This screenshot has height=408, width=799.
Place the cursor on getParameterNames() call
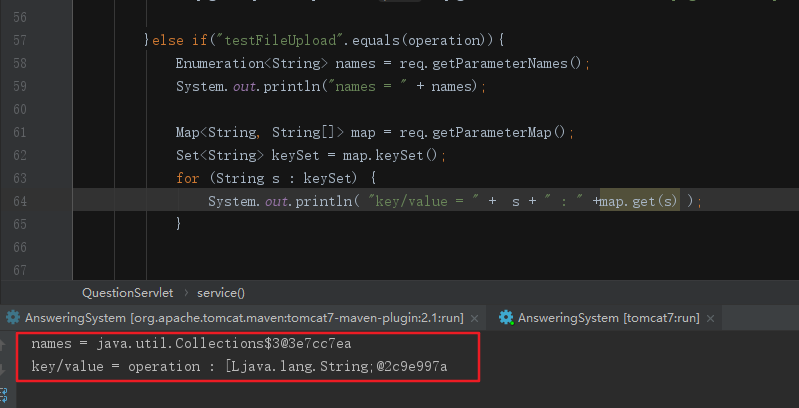point(507,63)
